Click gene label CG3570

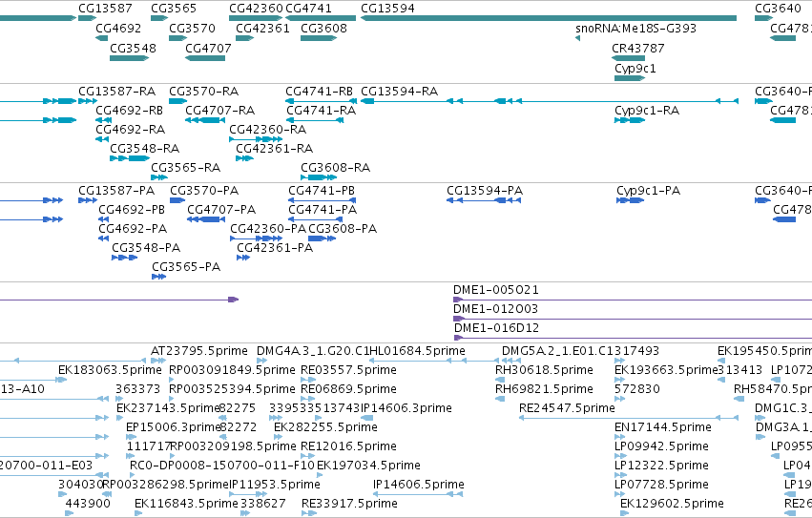tap(192, 28)
